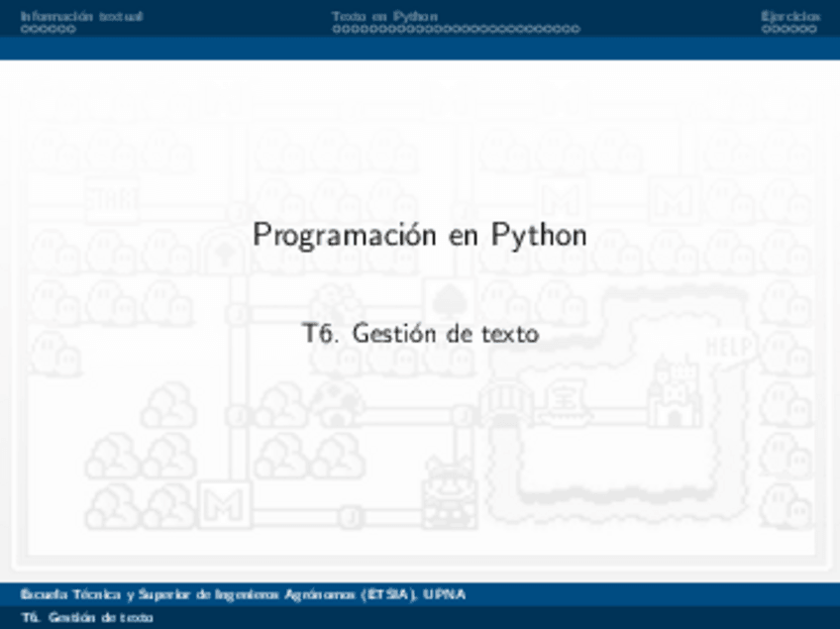Click first slide dot under Texto en Python
This screenshot has height=629, width=840.
337,30
